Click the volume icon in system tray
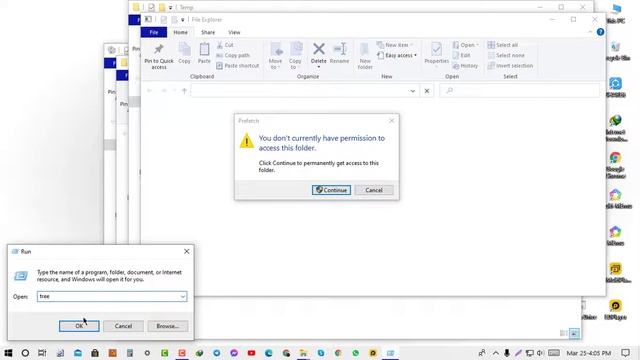This screenshot has height=360, width=640. pyautogui.click(x=540, y=353)
